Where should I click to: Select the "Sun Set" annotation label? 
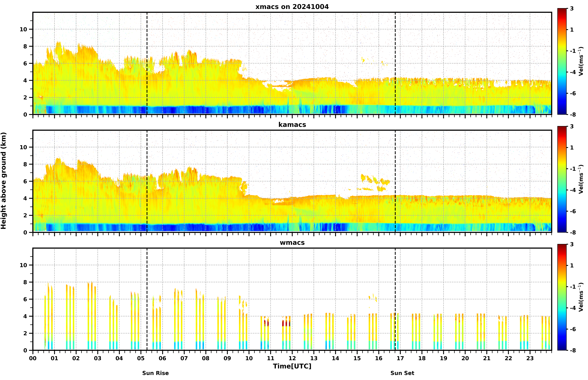402,373
